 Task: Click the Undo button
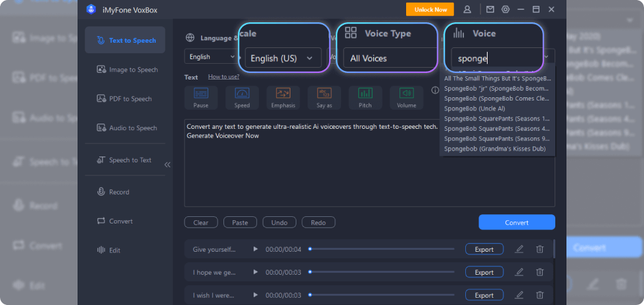[279, 222]
